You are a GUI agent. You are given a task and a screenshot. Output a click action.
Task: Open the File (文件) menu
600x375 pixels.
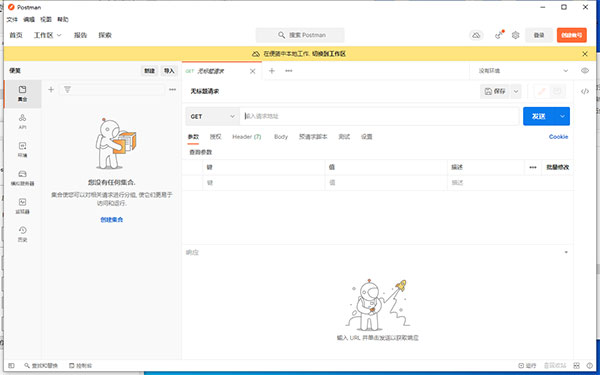[12, 20]
